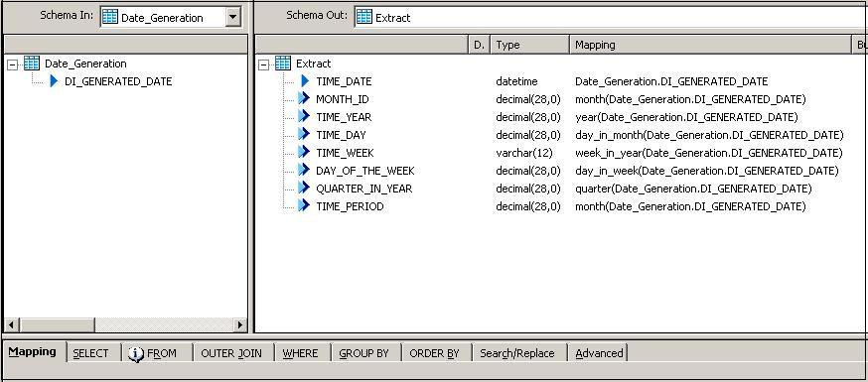Switch to the Mapping tab
This screenshot has width=868, height=382.
[x=33, y=351]
